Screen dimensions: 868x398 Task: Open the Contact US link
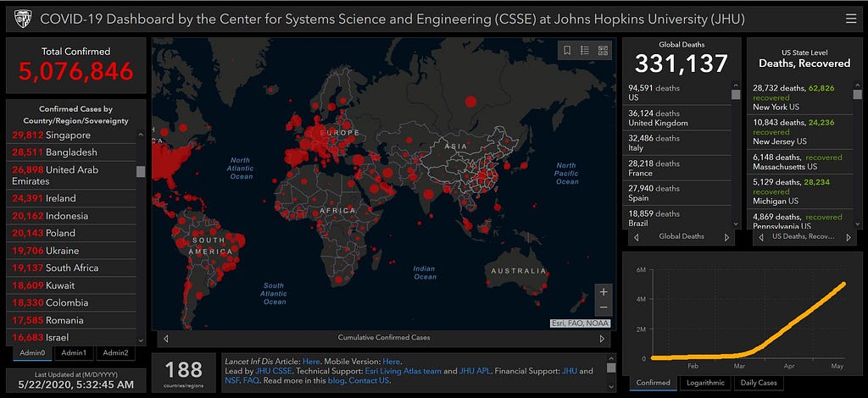370,381
